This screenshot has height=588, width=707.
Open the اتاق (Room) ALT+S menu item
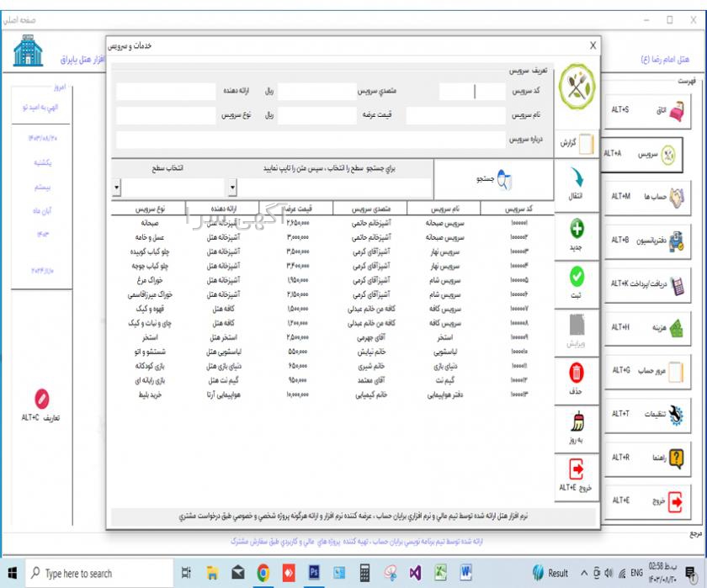coord(643,110)
